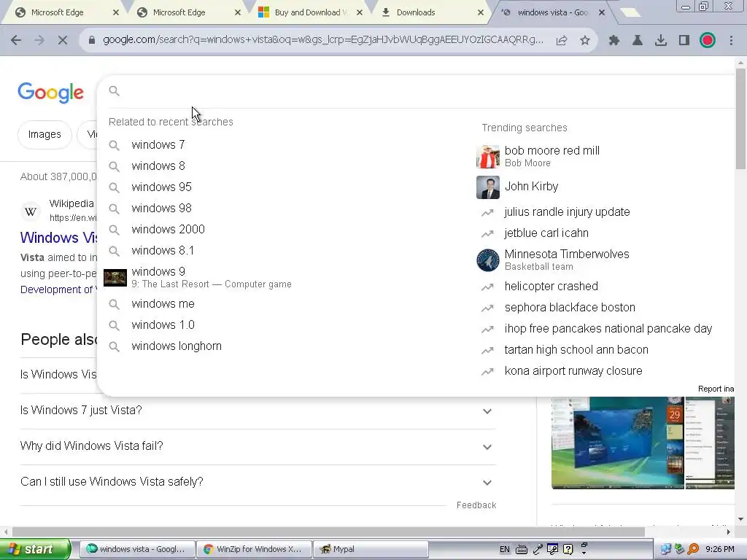
Task: Open the browser three-dot menu
Action: point(731,41)
